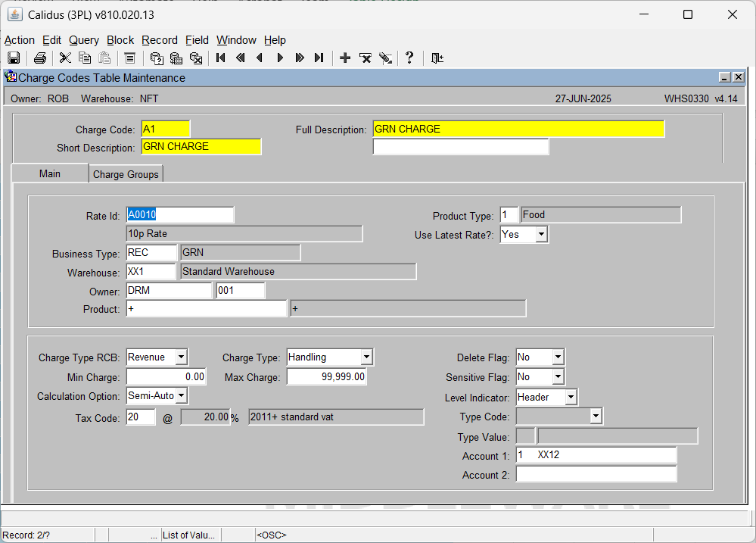Click the Product Type code field

point(509,215)
